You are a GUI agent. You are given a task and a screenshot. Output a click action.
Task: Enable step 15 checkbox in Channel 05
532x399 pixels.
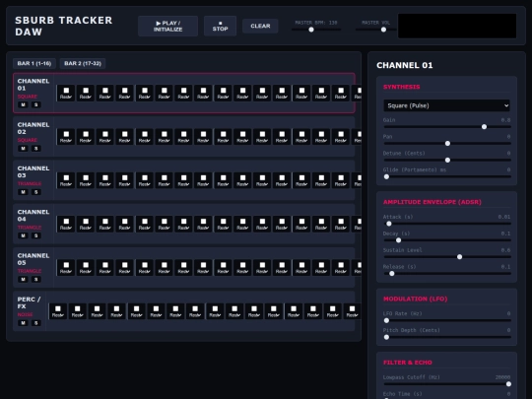341,265
